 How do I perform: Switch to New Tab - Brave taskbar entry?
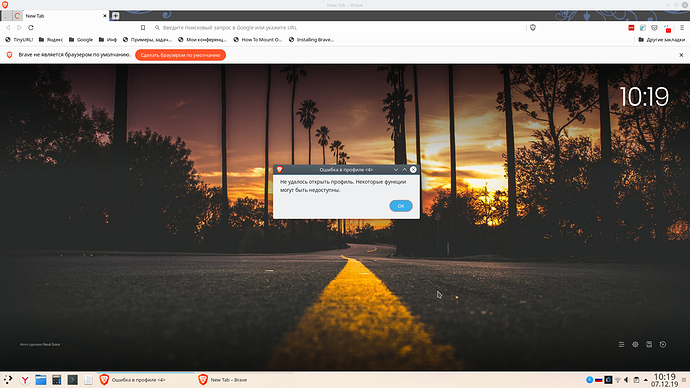tap(244, 380)
